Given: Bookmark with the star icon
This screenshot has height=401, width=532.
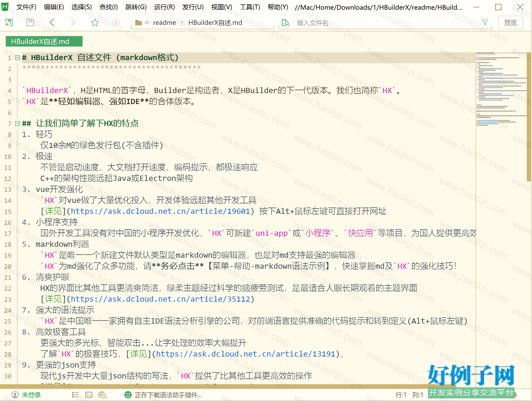Looking at the screenshot, I should pos(95,23).
